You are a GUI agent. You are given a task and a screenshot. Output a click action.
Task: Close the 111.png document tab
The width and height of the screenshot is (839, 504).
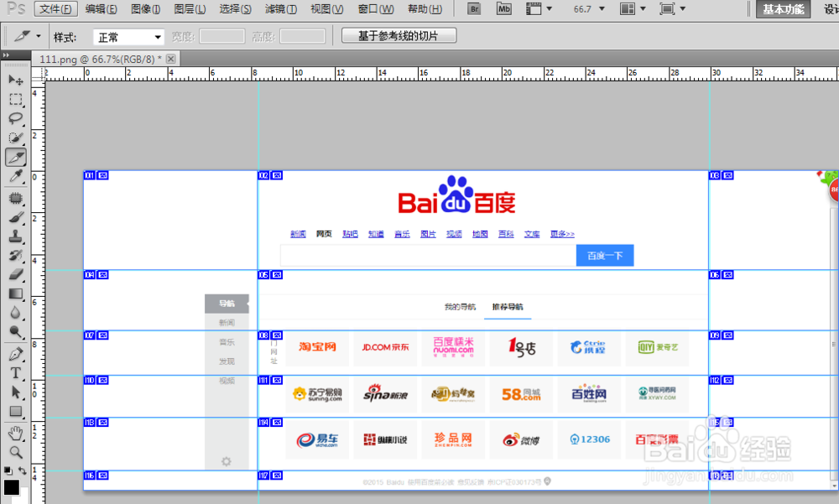coord(170,59)
